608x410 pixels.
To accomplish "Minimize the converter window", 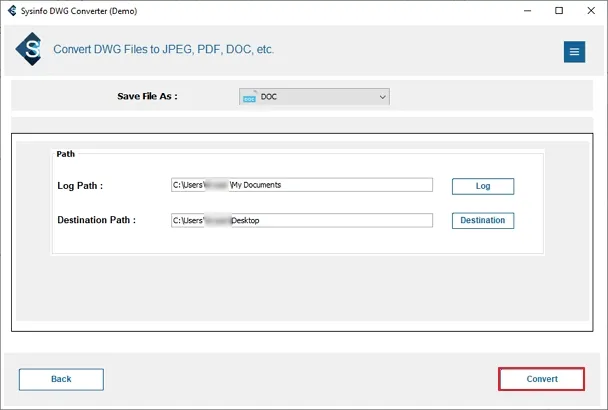I will click(527, 10).
